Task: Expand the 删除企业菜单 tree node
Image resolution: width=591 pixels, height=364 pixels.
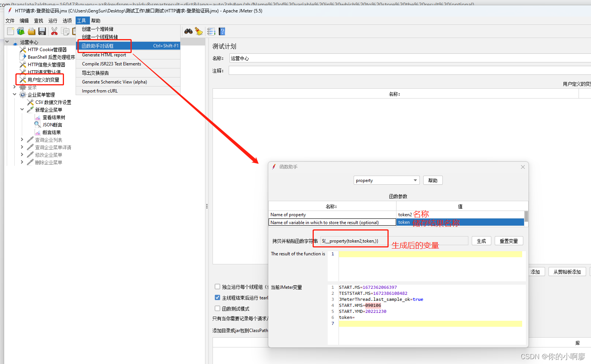Action: click(22, 162)
